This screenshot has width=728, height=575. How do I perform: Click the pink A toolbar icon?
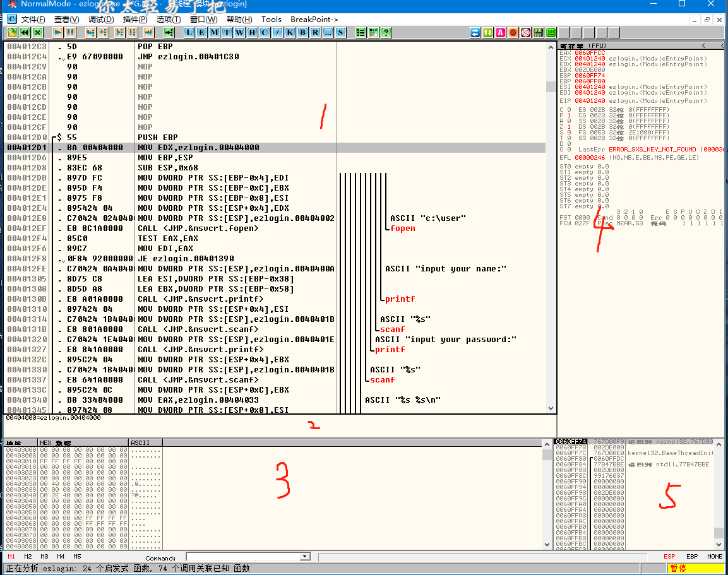coord(500,32)
